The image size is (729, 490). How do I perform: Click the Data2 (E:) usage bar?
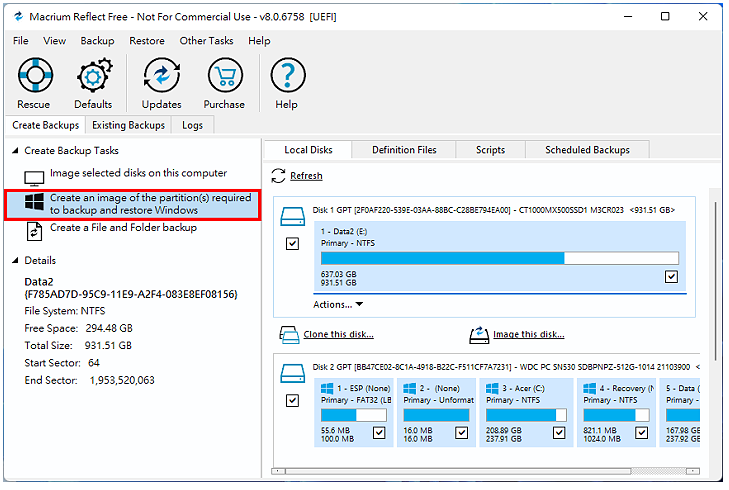click(x=500, y=258)
